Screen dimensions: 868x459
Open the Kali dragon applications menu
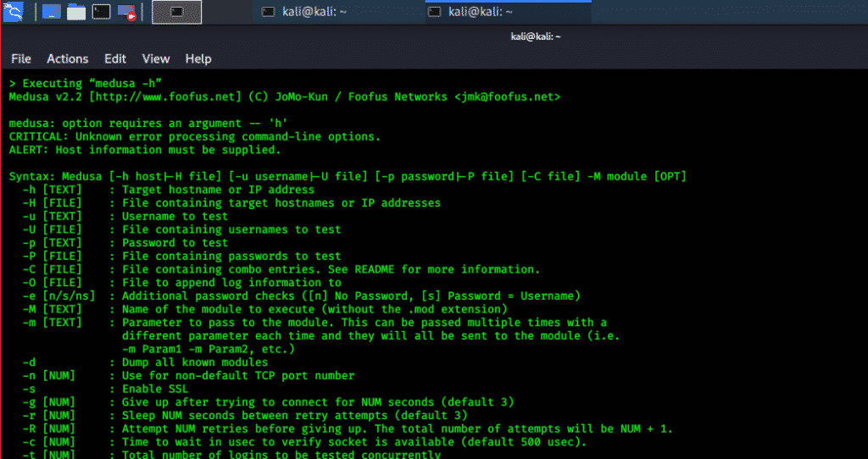tap(13, 12)
